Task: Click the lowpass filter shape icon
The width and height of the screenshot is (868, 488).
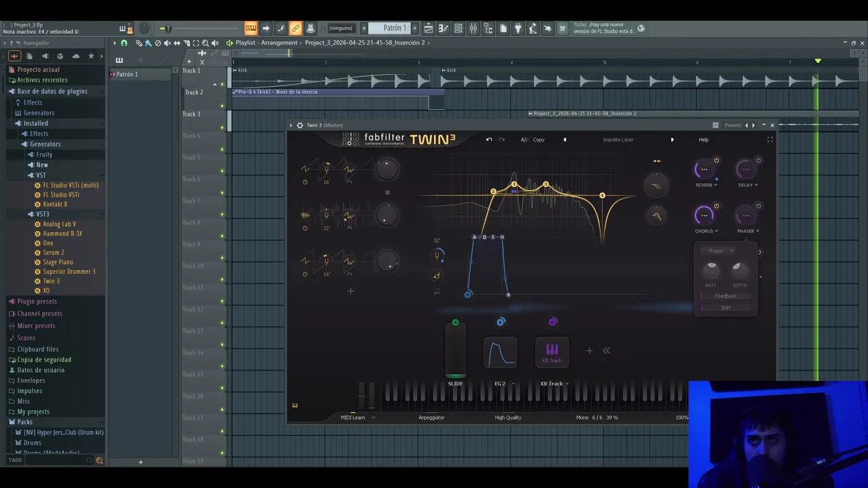Action: [x=656, y=184]
